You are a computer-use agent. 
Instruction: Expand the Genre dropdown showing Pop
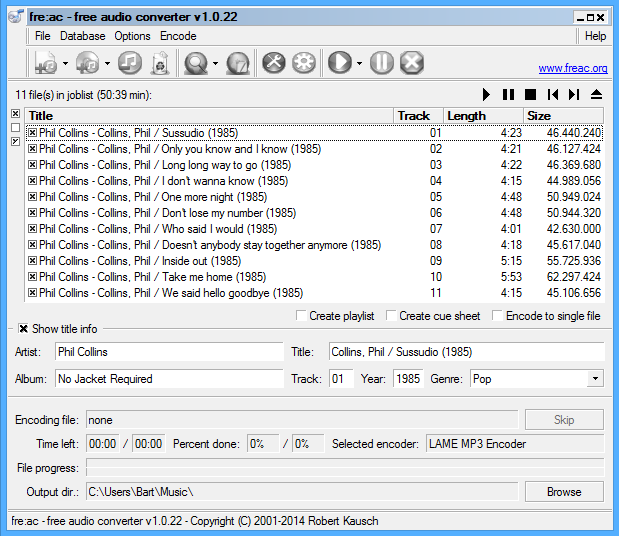595,379
